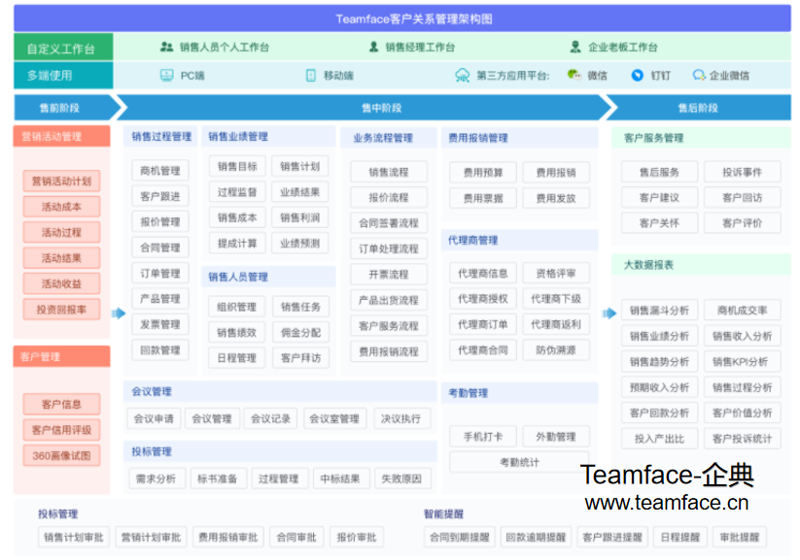This screenshot has width=800, height=560.
Task: Select the 投资回报率 box
Action: 62,310
